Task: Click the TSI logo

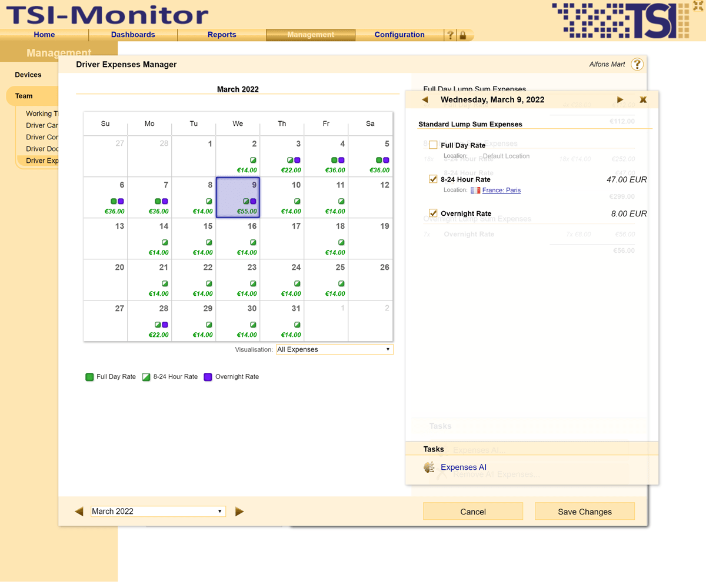Action: pos(621,20)
